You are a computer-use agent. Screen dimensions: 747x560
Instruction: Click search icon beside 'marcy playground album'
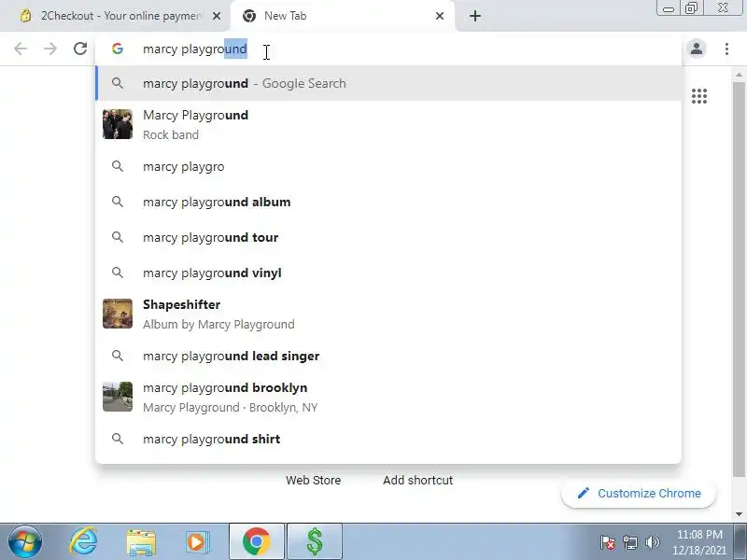pyautogui.click(x=118, y=202)
